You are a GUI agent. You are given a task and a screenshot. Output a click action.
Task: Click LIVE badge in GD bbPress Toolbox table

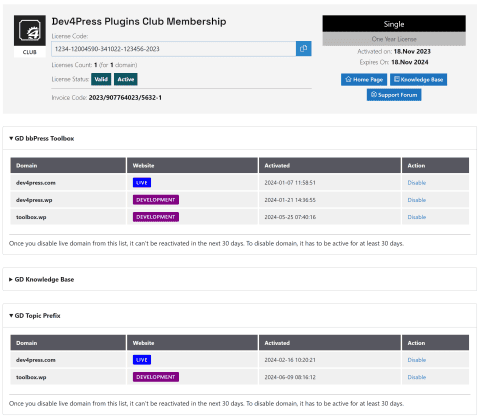tap(142, 183)
